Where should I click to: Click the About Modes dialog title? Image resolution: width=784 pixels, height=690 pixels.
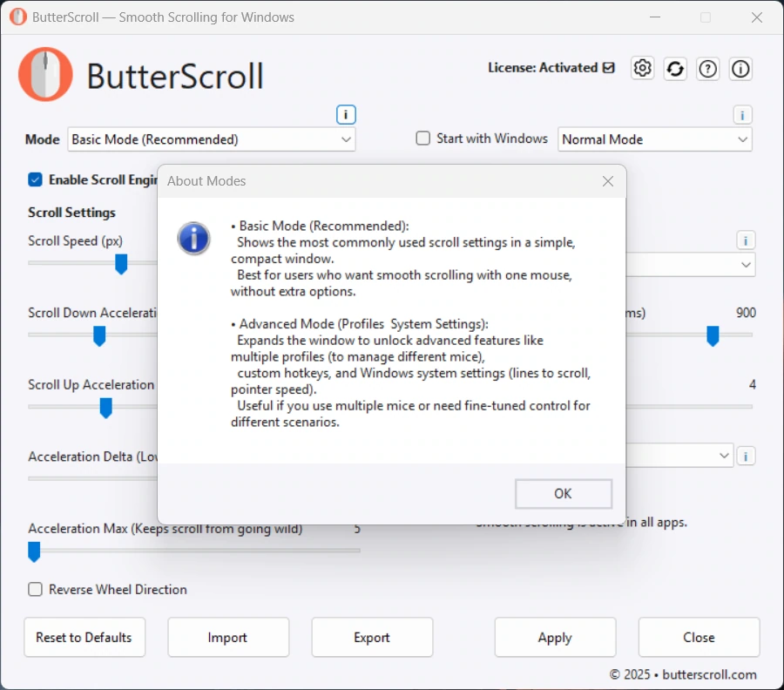point(206,181)
